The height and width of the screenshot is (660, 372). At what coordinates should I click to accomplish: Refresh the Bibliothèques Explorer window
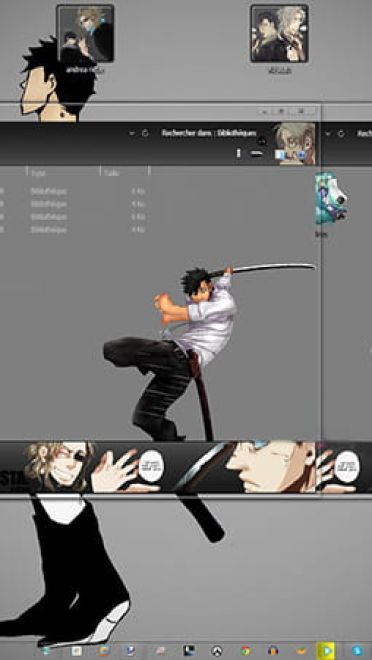(x=145, y=133)
